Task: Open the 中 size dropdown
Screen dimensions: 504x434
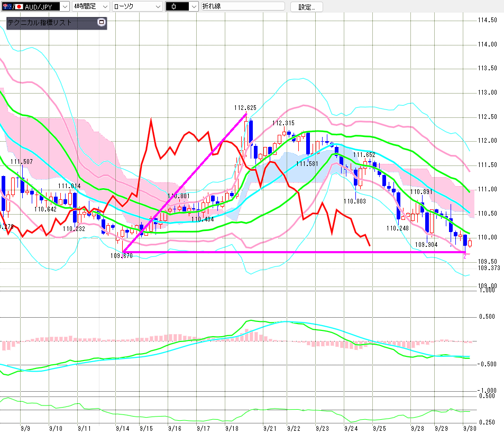Action: click(x=182, y=6)
